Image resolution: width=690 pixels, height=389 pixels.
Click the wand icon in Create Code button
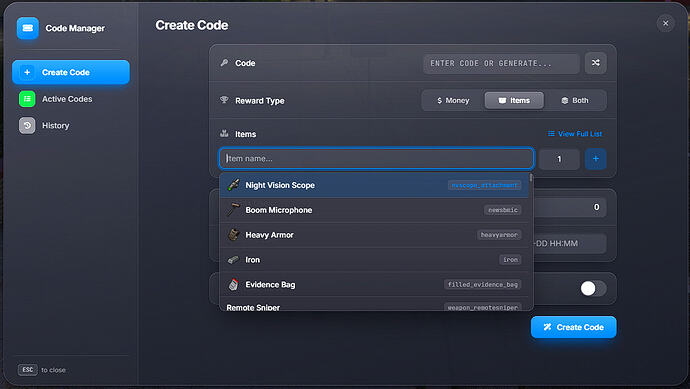[547, 327]
